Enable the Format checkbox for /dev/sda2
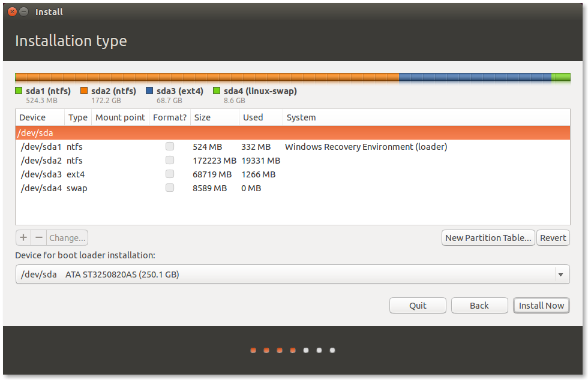 [169, 159]
